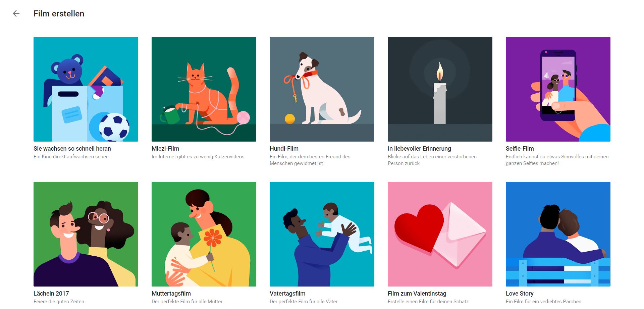Viewport: 644px width, 309px height.
Task: Click the 'Film erstellen' page heading
Action: coord(59,14)
